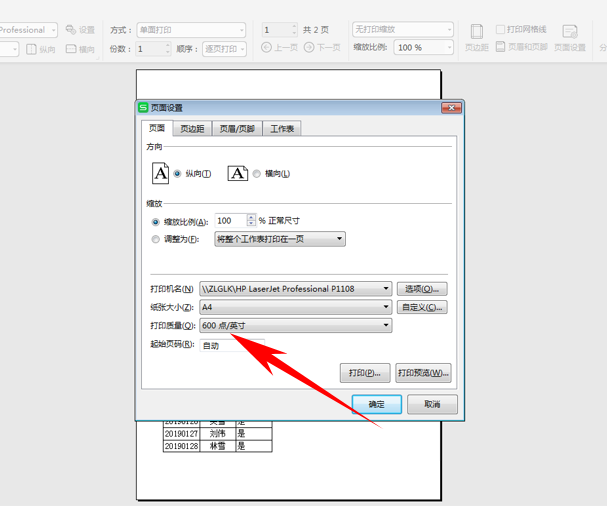The width and height of the screenshot is (607, 506).
Task: Click the landscape page A icon
Action: coord(238,173)
